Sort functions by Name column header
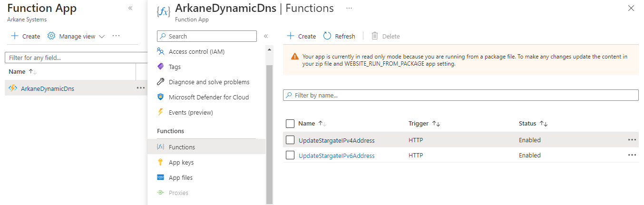 point(312,124)
